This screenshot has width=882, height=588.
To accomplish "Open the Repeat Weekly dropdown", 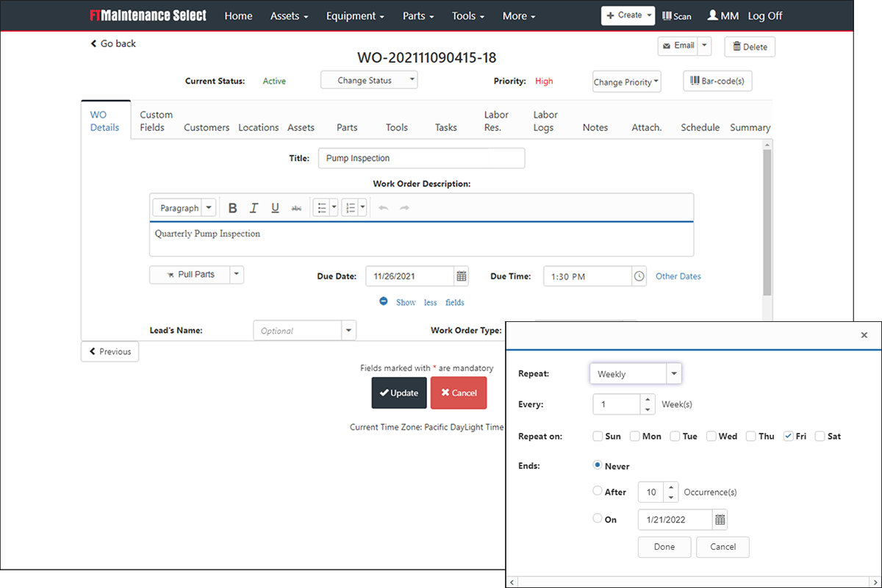I will pyautogui.click(x=636, y=373).
